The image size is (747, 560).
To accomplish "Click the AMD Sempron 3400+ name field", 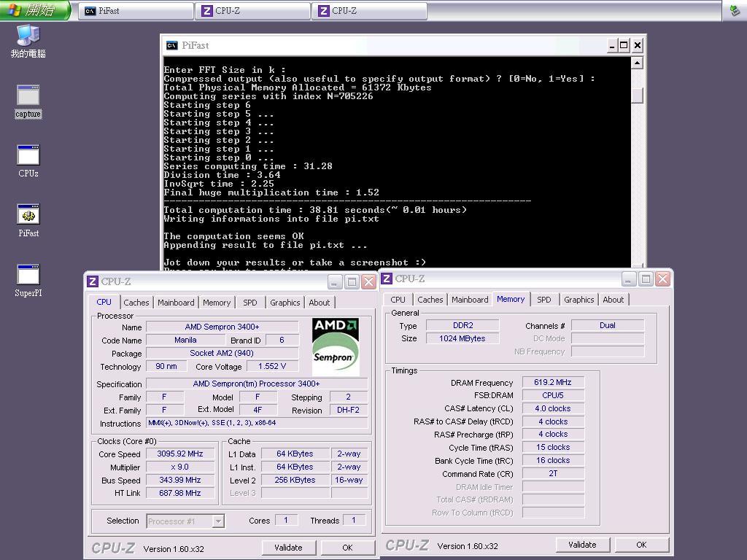I will click(x=222, y=327).
